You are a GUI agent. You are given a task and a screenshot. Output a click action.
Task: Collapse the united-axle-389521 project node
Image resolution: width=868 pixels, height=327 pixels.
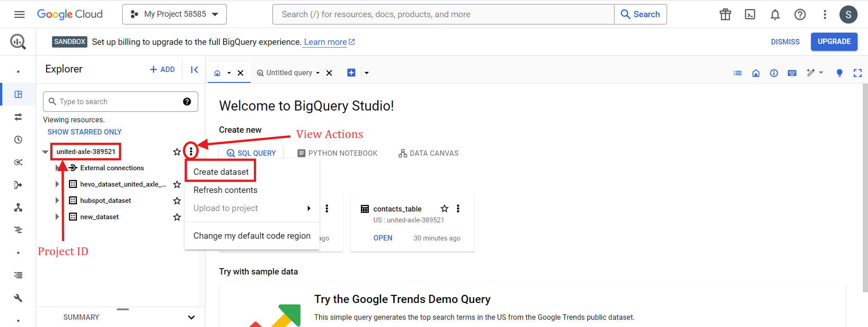pos(45,152)
